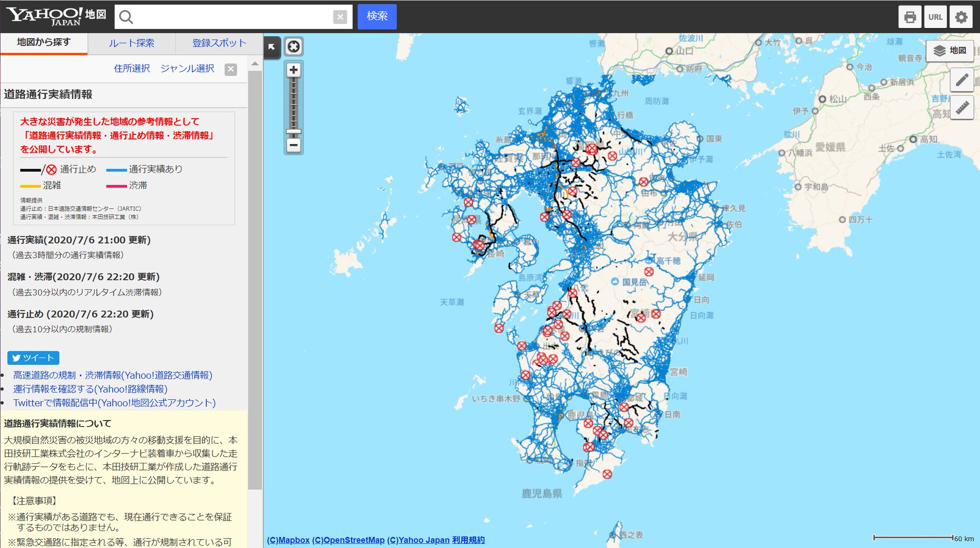Open 住所選択 address selection
The width and height of the screenshot is (980, 548).
click(132, 68)
